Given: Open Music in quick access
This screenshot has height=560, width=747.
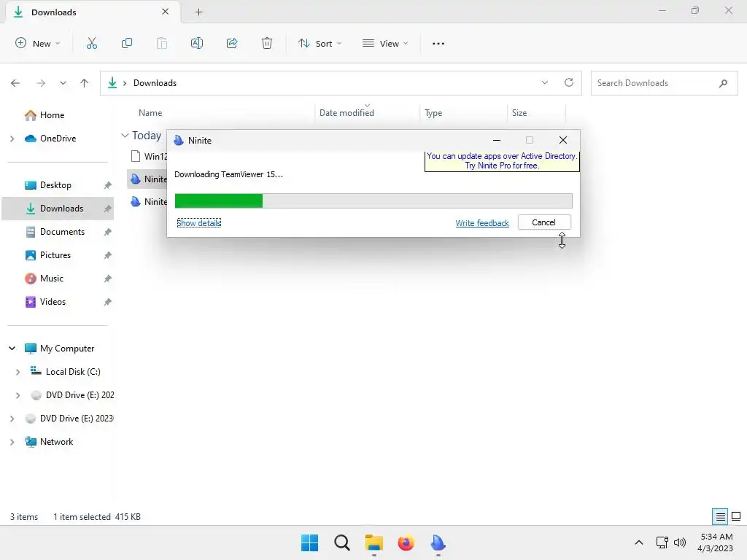Looking at the screenshot, I should tap(52, 279).
